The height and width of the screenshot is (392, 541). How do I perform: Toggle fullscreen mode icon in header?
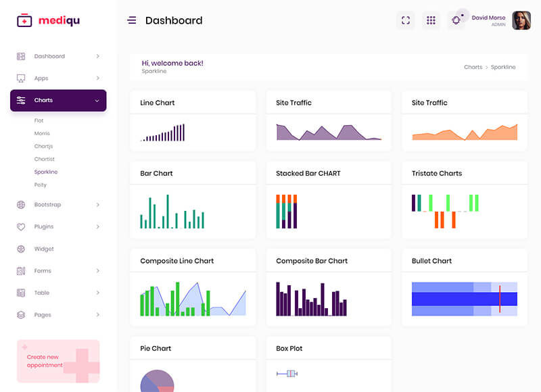click(406, 20)
